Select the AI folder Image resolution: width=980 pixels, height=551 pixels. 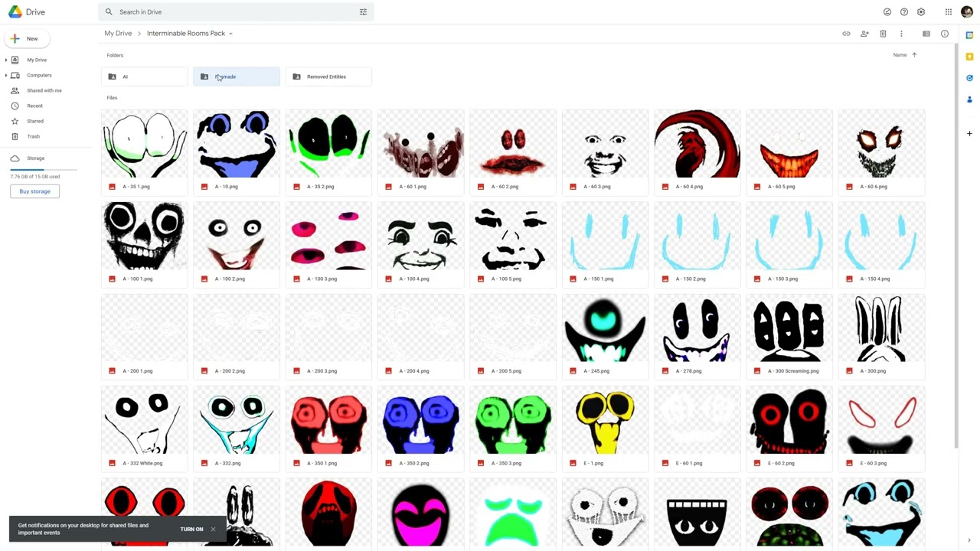(x=145, y=77)
